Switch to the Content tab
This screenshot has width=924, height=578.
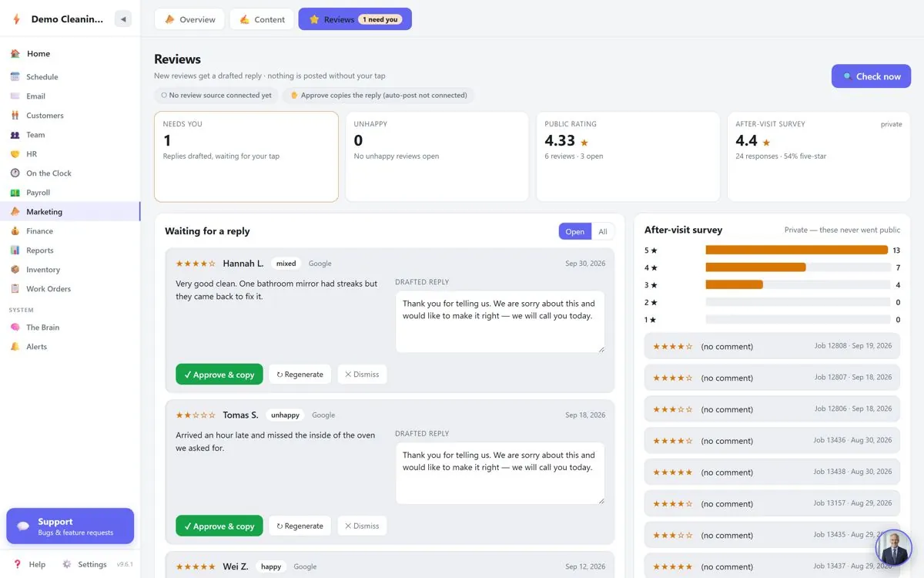tap(262, 19)
